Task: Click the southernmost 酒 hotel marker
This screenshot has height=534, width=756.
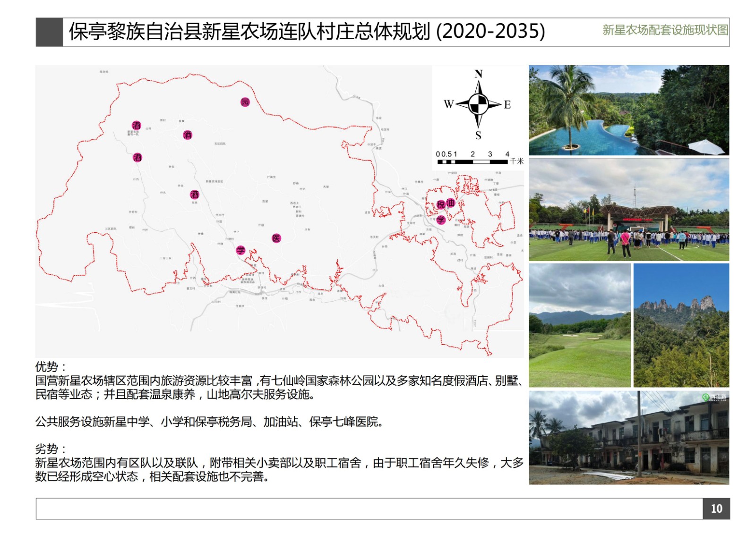Action: [194, 195]
